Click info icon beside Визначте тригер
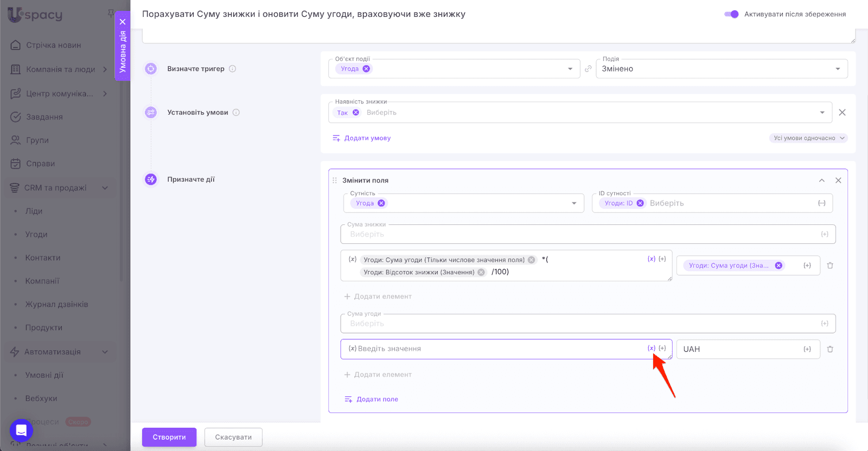868x451 pixels. (x=232, y=69)
